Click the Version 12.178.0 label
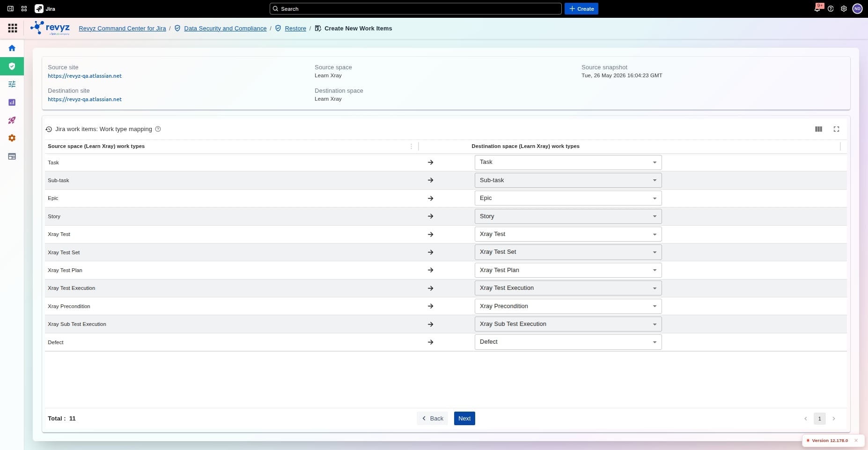 pyautogui.click(x=830, y=441)
